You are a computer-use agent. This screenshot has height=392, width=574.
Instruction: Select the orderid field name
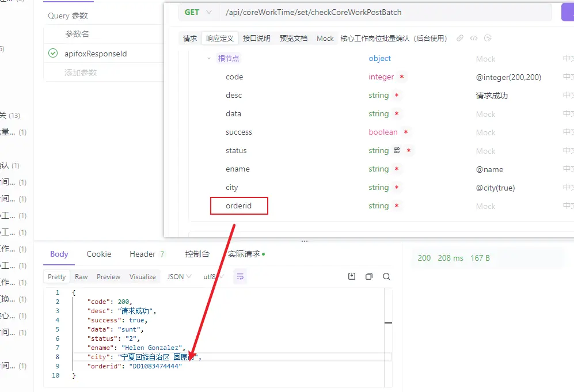click(239, 205)
